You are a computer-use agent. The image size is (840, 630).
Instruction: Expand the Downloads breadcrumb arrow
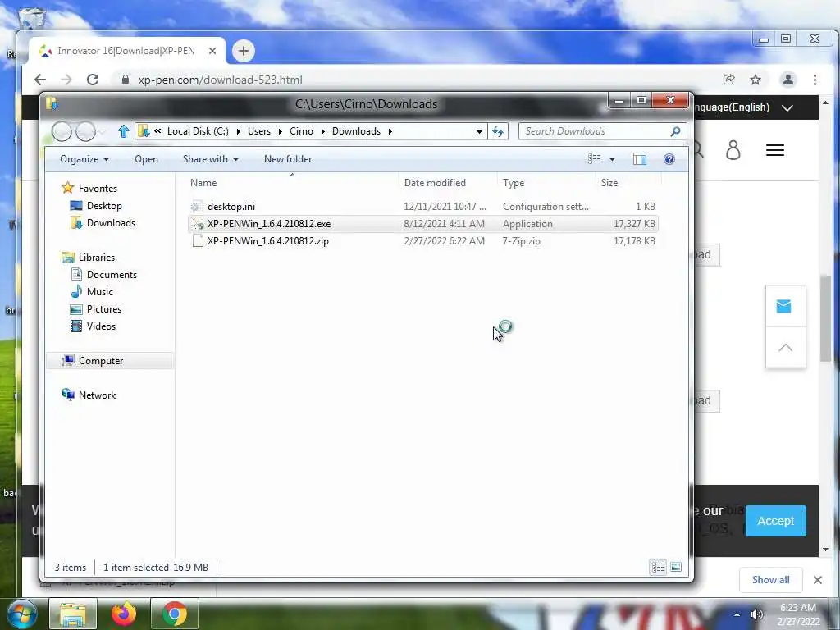(x=390, y=131)
